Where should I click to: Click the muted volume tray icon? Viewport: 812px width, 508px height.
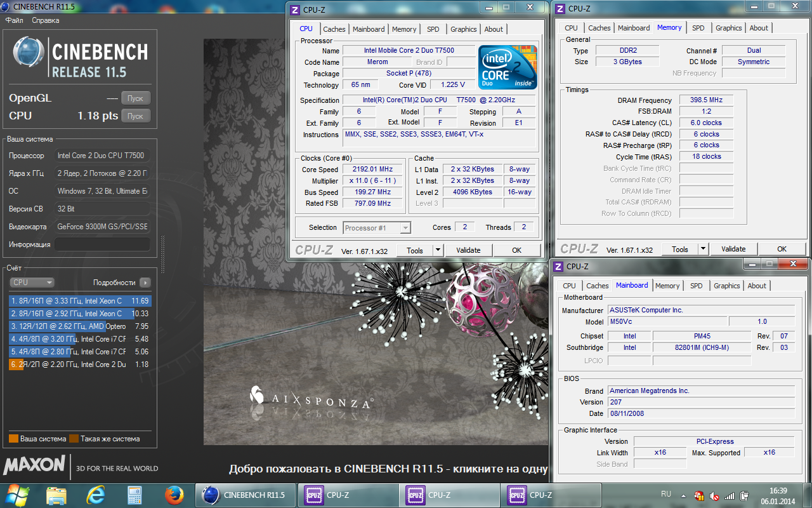714,495
